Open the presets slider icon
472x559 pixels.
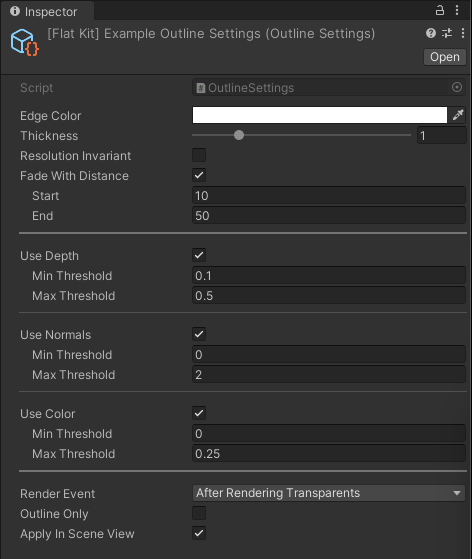tap(447, 33)
